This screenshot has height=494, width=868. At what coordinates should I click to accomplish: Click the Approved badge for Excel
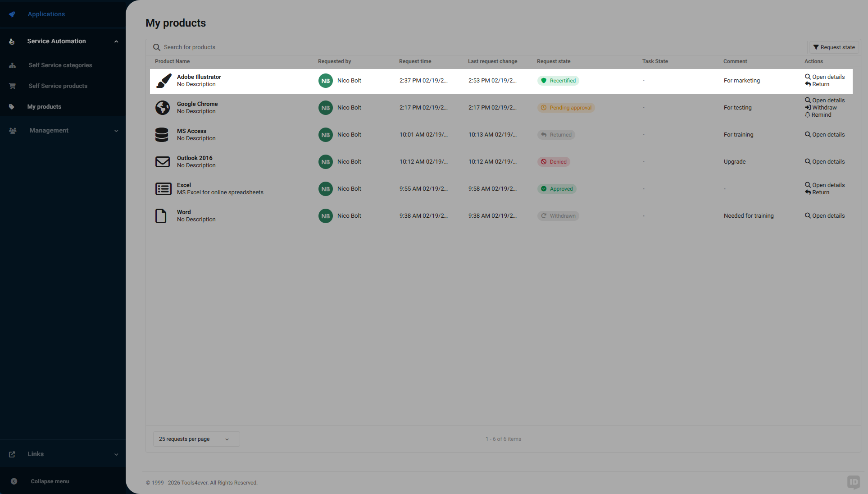[x=557, y=188]
